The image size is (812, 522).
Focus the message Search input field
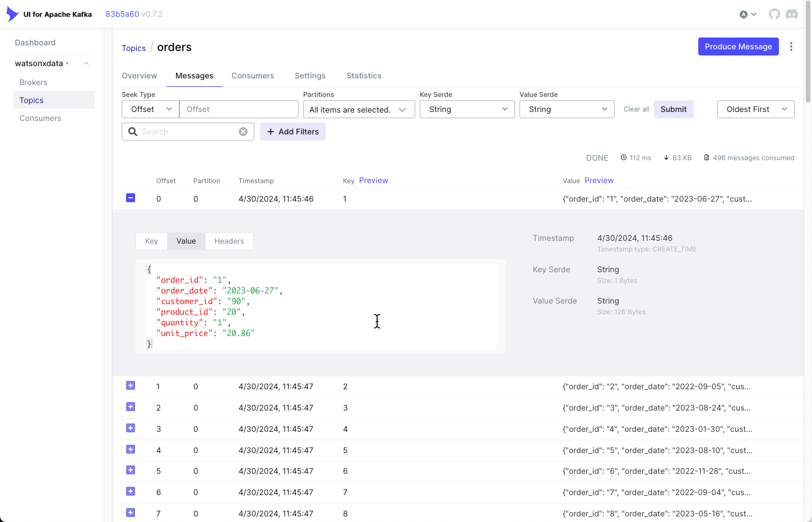click(188, 132)
